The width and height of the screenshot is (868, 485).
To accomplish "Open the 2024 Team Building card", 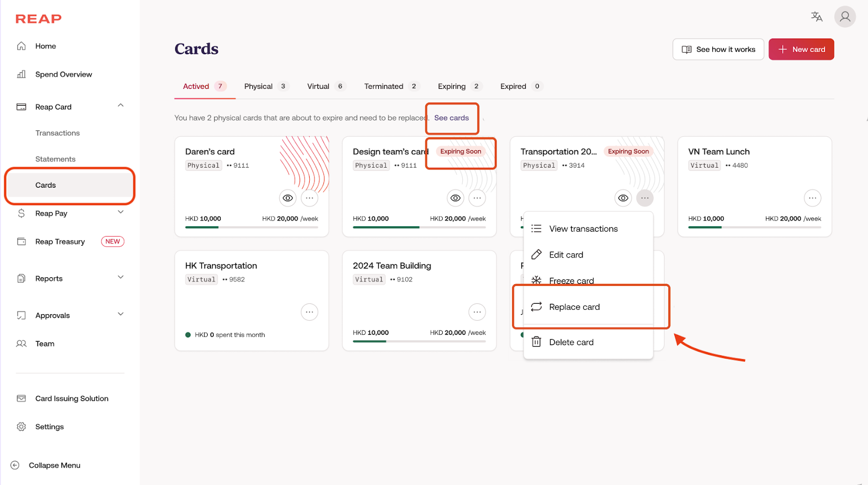I will 392,266.
